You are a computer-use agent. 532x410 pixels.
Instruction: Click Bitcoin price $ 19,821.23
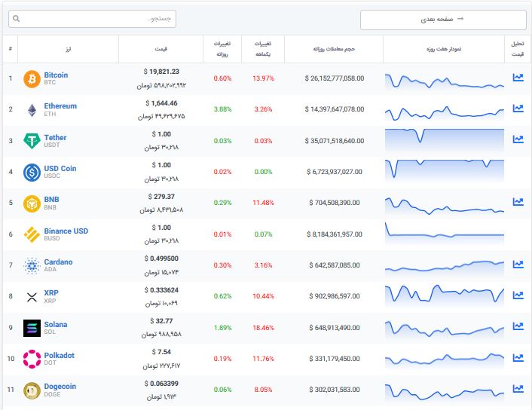click(x=161, y=72)
